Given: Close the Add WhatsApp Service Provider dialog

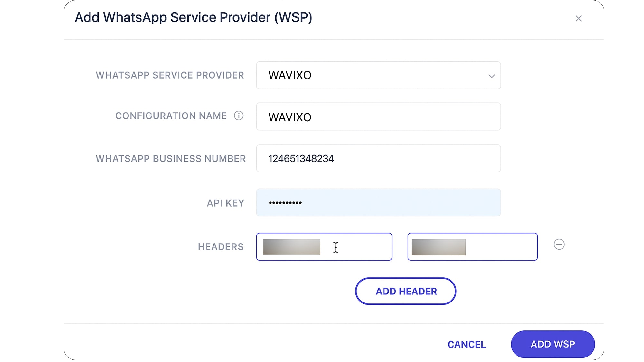Looking at the screenshot, I should (x=578, y=19).
